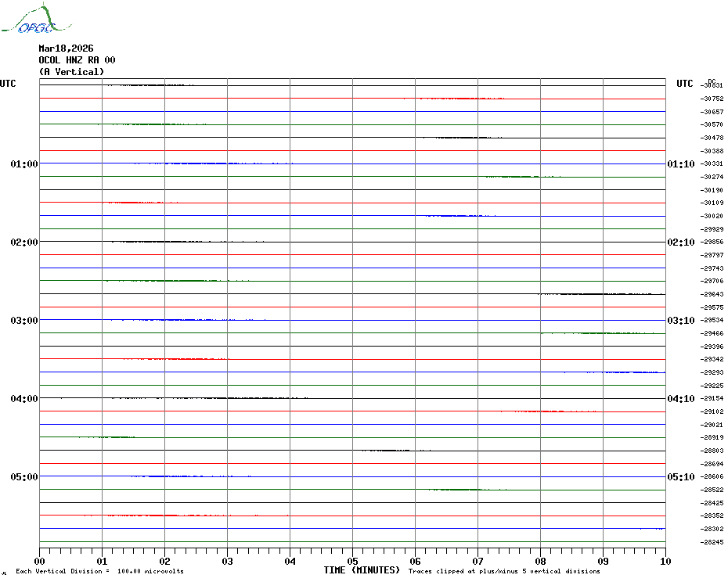The height and width of the screenshot is (582, 728).
Task: Click the (A Vertical) channel label
Action: [71, 72]
